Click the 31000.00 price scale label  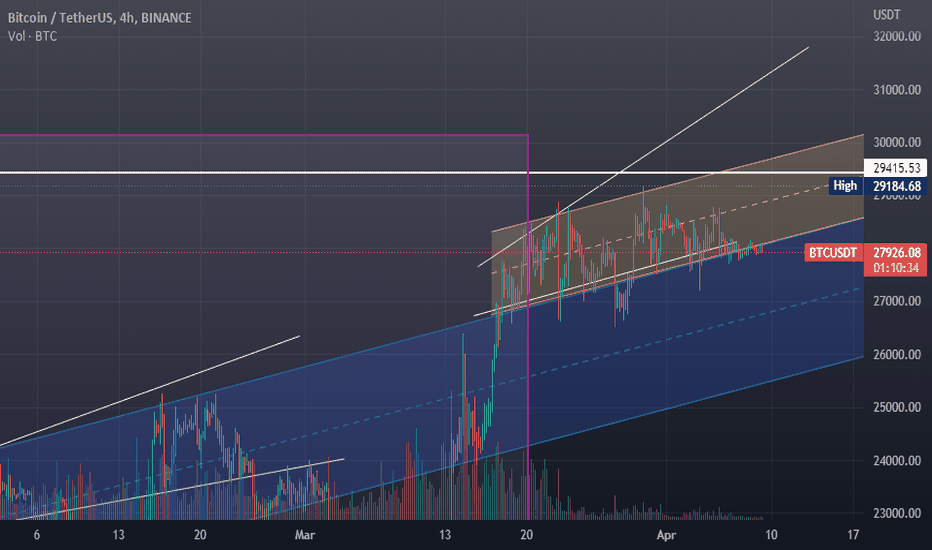coord(896,90)
